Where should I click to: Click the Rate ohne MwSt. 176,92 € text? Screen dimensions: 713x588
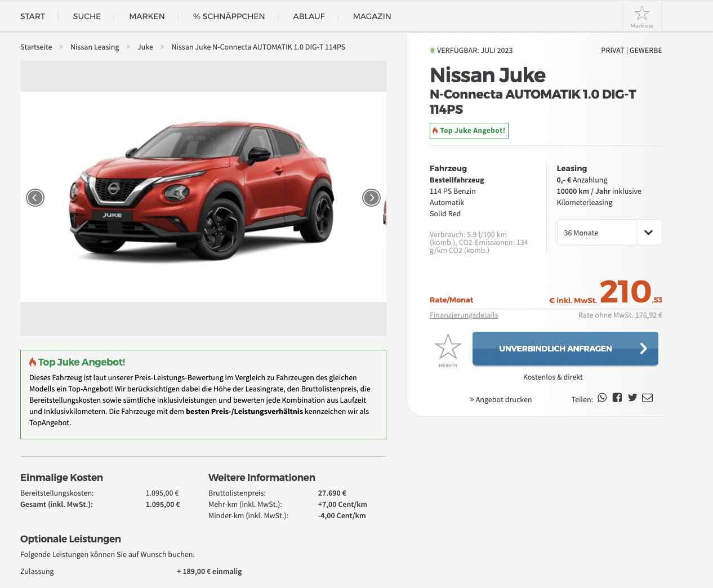(x=620, y=315)
